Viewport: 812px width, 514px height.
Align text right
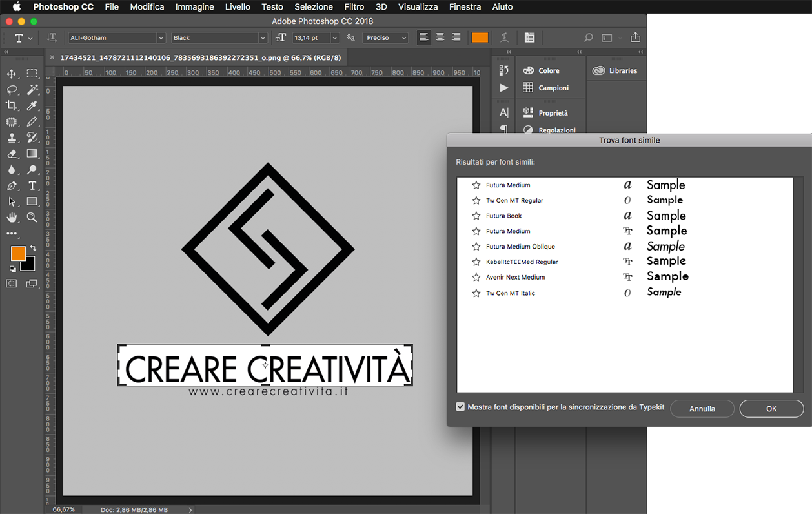[x=456, y=38]
